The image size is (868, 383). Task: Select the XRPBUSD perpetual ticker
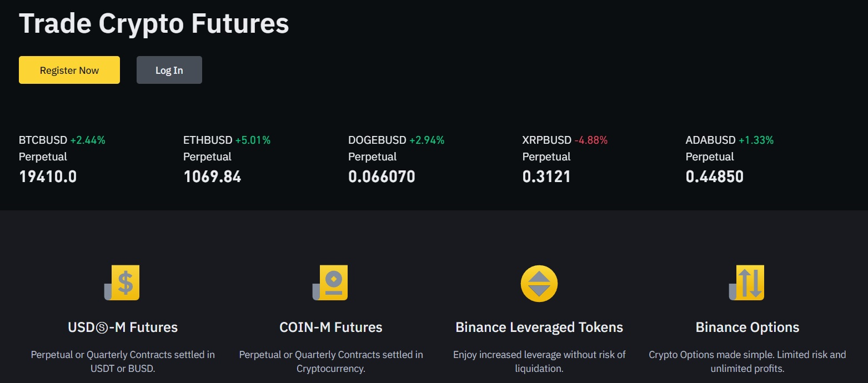(x=565, y=158)
